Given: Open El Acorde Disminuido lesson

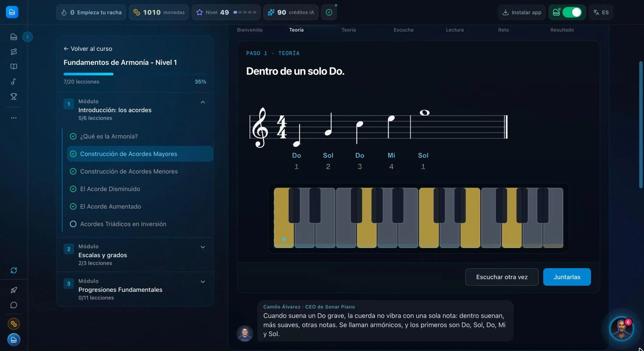Looking at the screenshot, I should 140,189.
